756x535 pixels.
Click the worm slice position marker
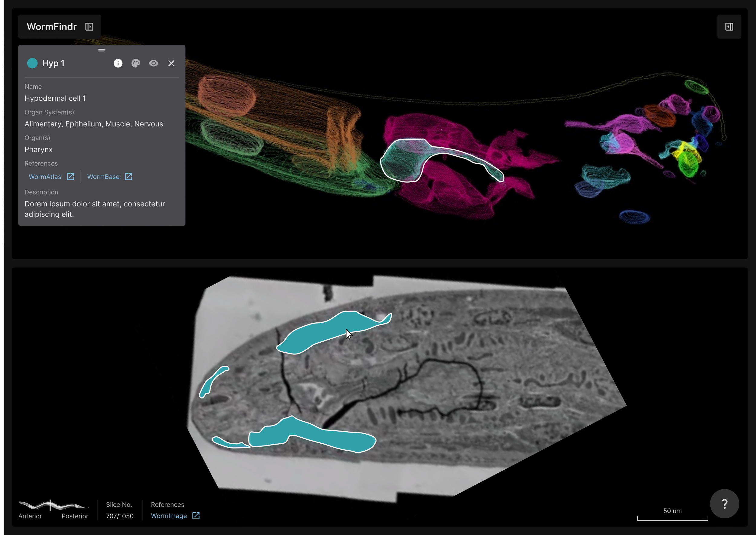coord(50,505)
